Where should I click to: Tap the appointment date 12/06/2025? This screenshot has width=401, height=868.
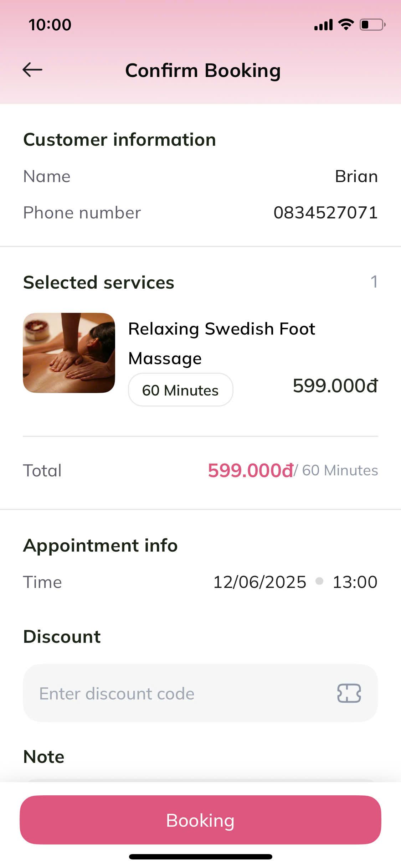tap(259, 582)
